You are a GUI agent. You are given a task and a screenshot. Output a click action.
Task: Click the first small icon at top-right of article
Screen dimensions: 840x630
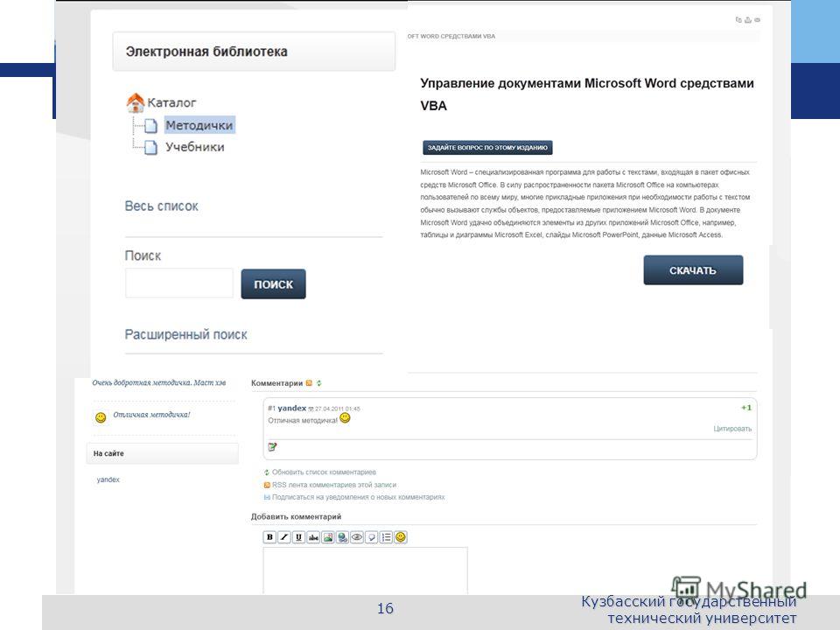tap(738, 20)
